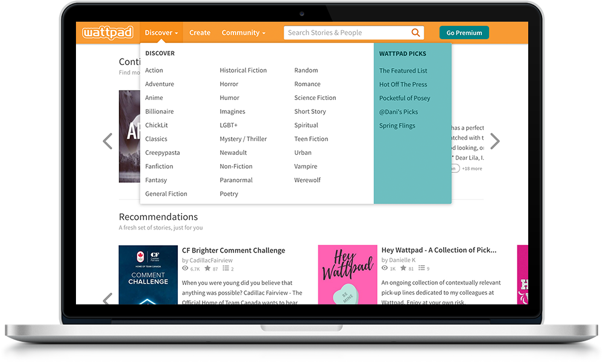This screenshot has width=603, height=364.
Task: Click the Continue Reading story cover
Action: (129, 136)
